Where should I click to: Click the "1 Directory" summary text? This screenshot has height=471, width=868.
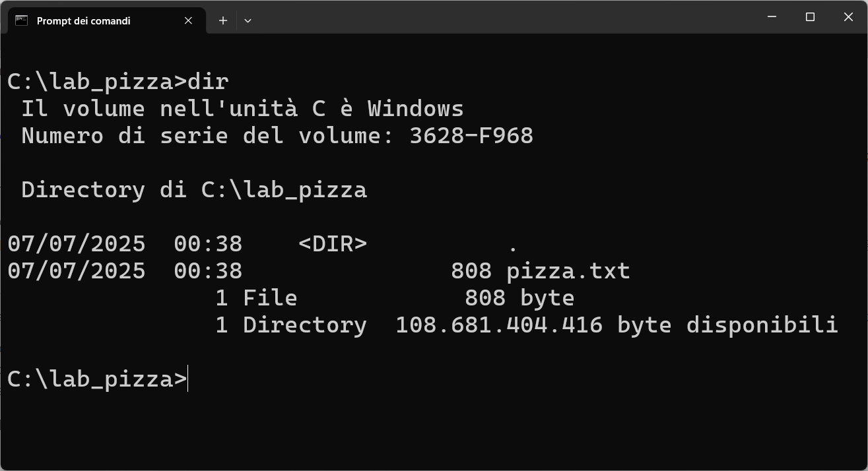pyautogui.click(x=291, y=325)
